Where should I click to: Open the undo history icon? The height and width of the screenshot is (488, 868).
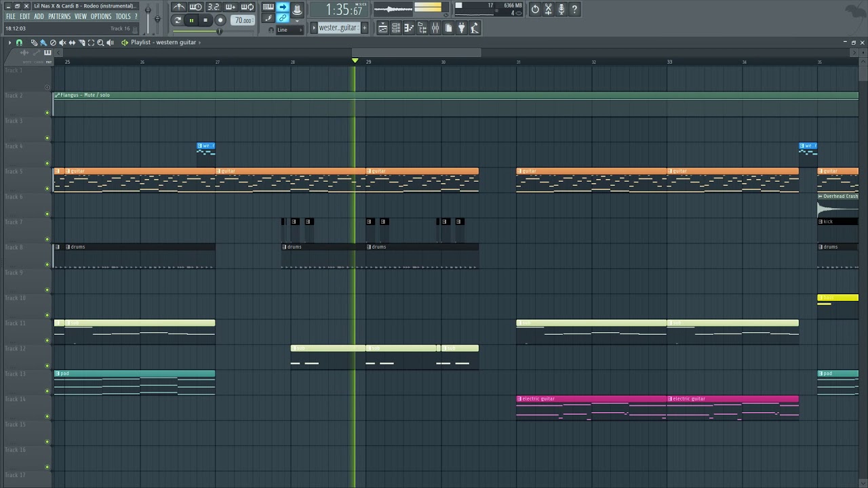(535, 9)
